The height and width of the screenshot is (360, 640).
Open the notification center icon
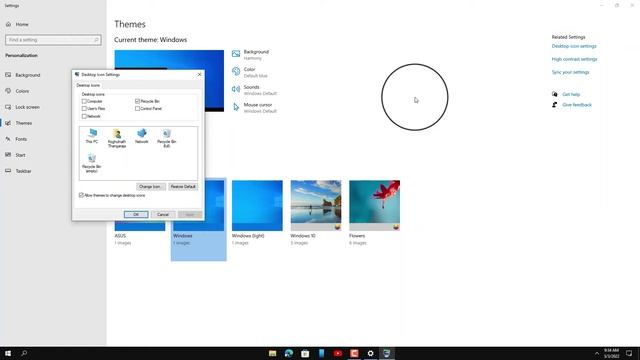click(629, 353)
